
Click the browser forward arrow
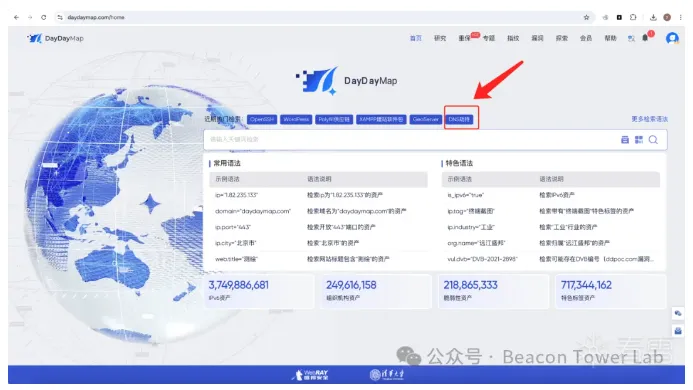[x=30, y=17]
